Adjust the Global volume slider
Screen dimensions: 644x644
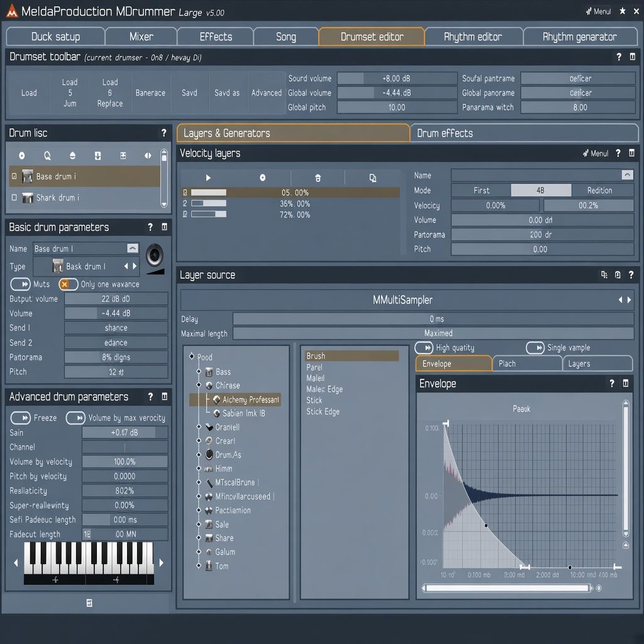tap(397, 93)
